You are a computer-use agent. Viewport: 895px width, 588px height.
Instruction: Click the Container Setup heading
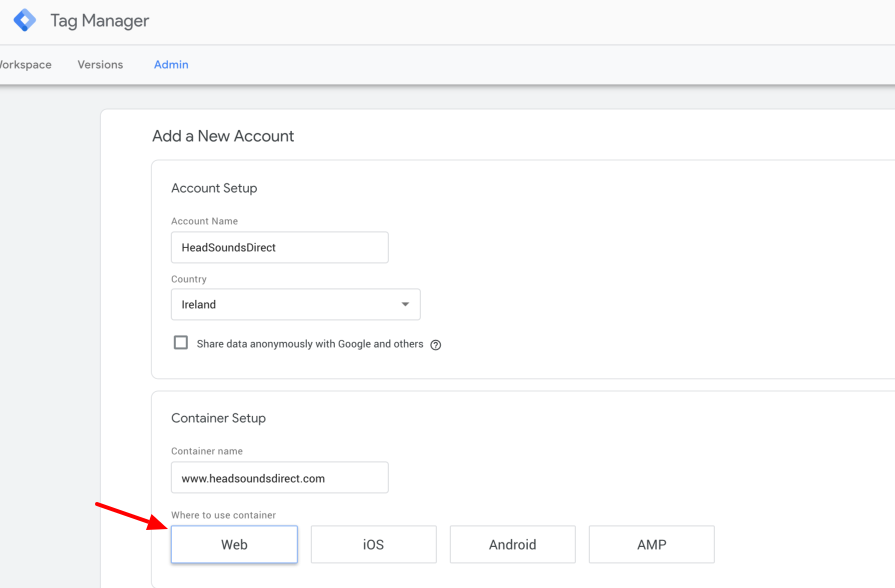tap(218, 418)
